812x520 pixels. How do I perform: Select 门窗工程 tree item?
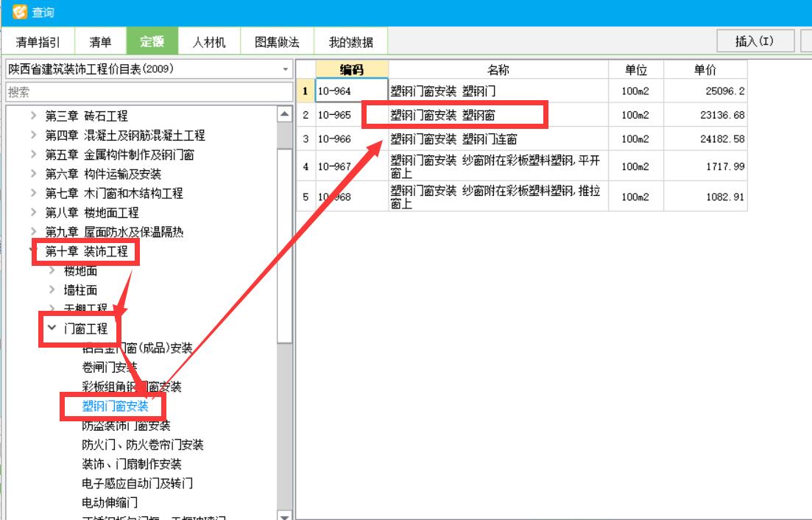[x=85, y=328]
